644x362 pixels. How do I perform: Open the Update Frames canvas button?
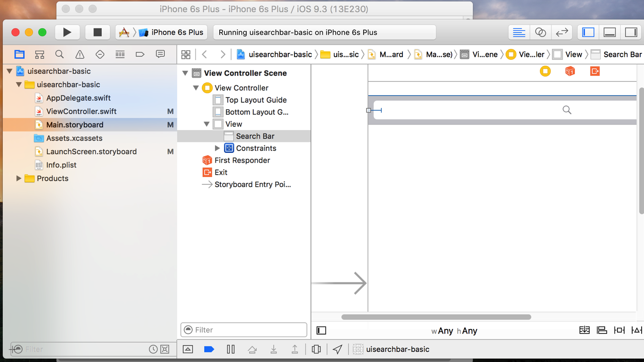click(584, 330)
